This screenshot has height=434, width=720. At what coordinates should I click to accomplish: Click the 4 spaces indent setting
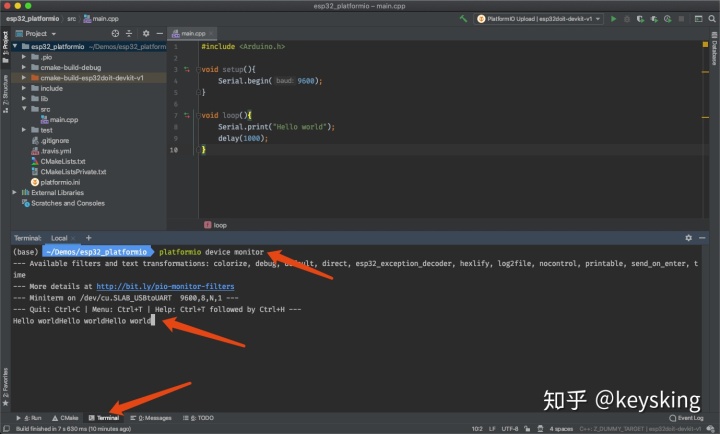(561, 429)
